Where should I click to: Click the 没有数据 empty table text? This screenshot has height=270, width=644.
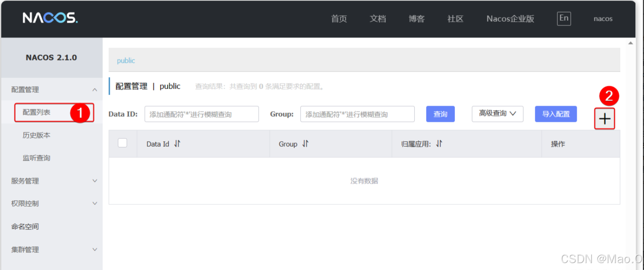tap(364, 181)
